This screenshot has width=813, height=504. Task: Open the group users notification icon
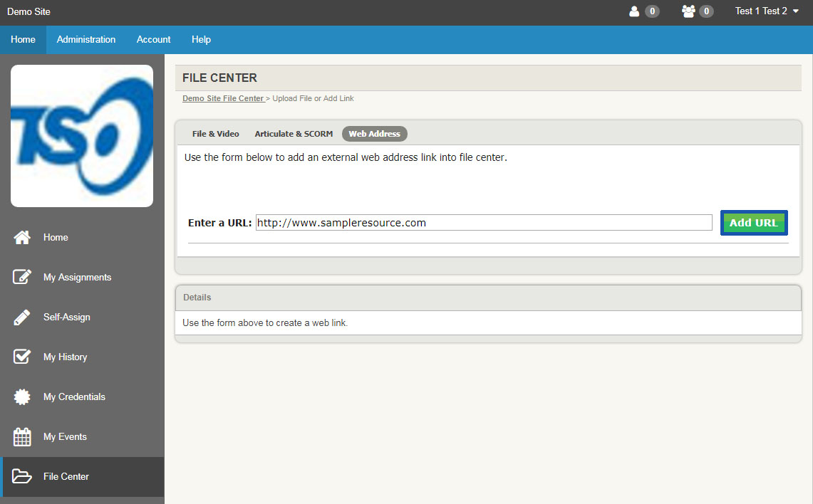tap(688, 11)
